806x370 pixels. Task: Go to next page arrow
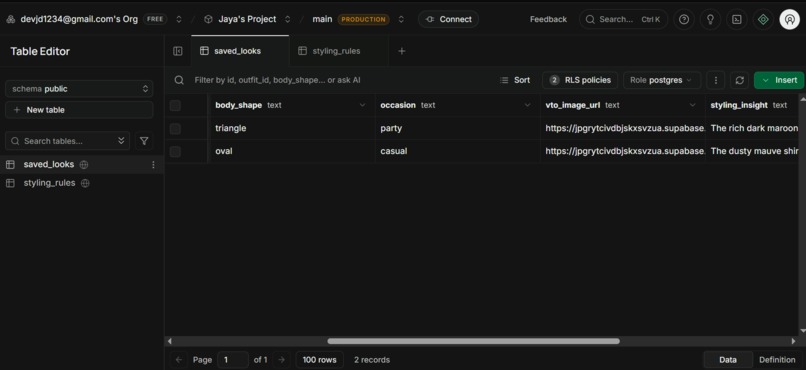pos(281,360)
